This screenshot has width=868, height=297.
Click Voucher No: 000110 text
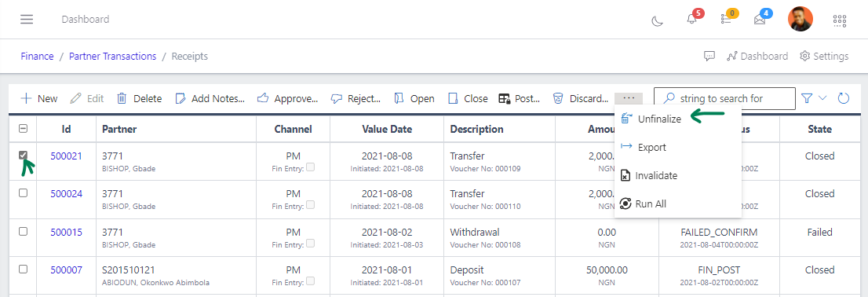485,206
